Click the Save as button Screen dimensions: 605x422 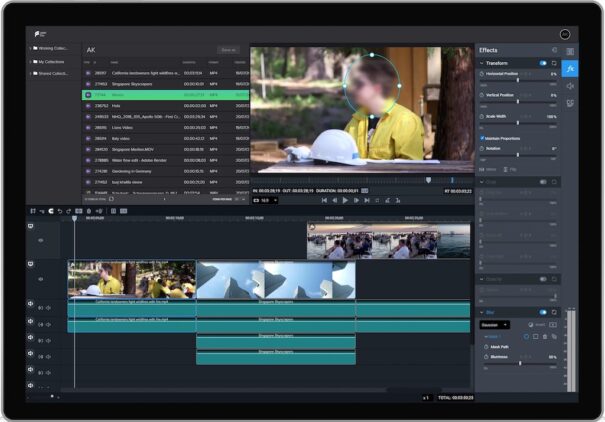pos(228,49)
